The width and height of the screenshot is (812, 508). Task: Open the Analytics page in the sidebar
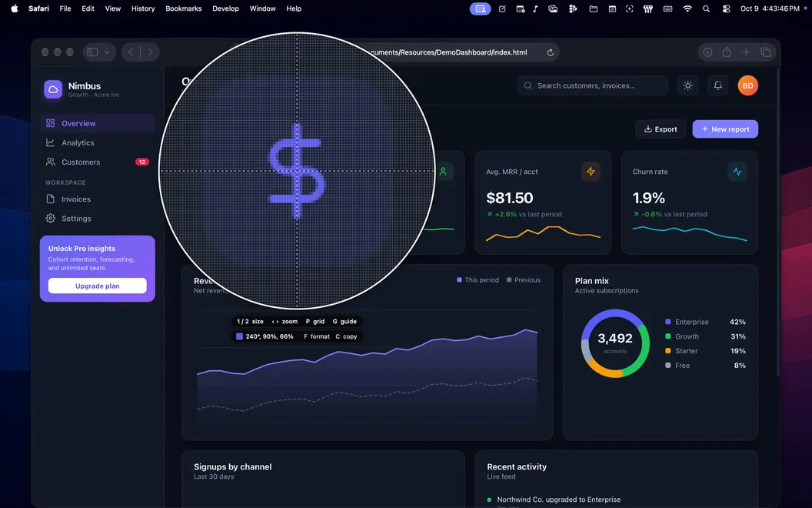(x=97, y=142)
